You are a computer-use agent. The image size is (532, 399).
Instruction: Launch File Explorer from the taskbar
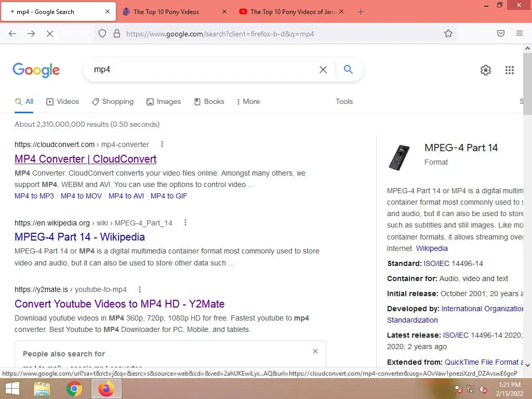point(42,389)
